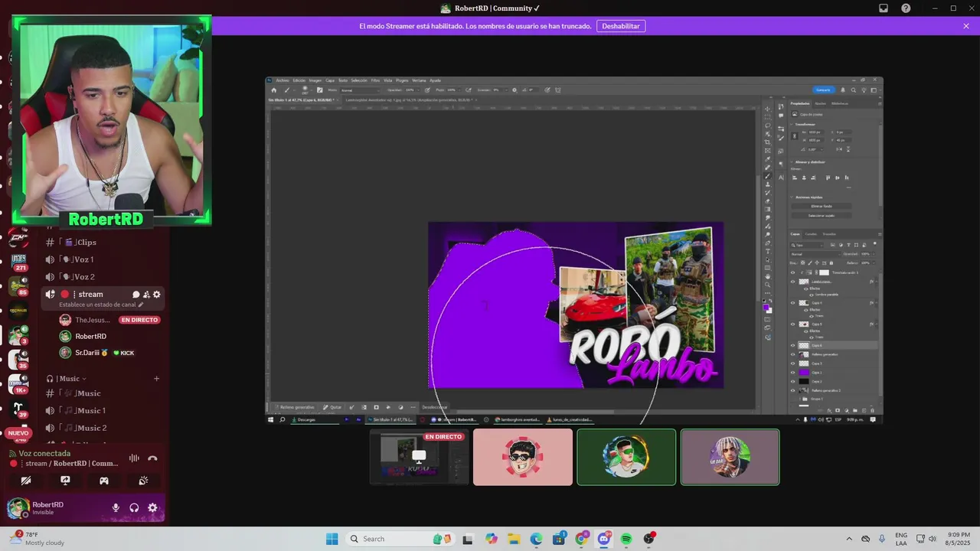Image resolution: width=980 pixels, height=551 pixels.
Task: Click the voz conectada stream channel link
Action: point(71,463)
